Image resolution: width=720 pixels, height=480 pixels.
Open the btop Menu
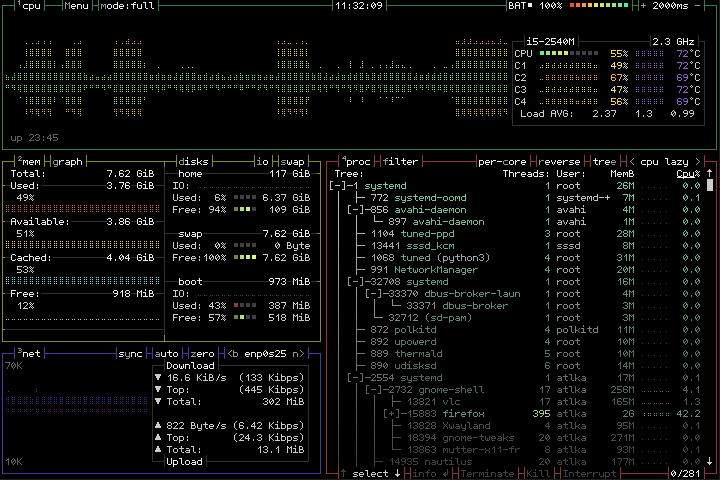(76, 6)
